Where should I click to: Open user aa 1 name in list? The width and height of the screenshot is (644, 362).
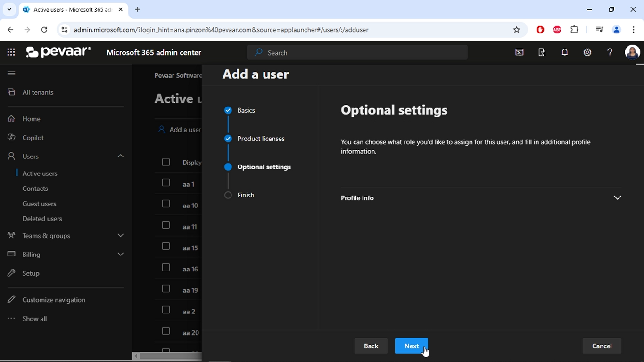[x=189, y=184]
